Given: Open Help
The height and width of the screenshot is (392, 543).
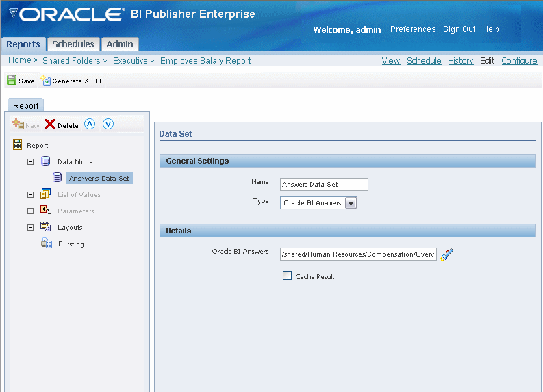Looking at the screenshot, I should (491, 29).
